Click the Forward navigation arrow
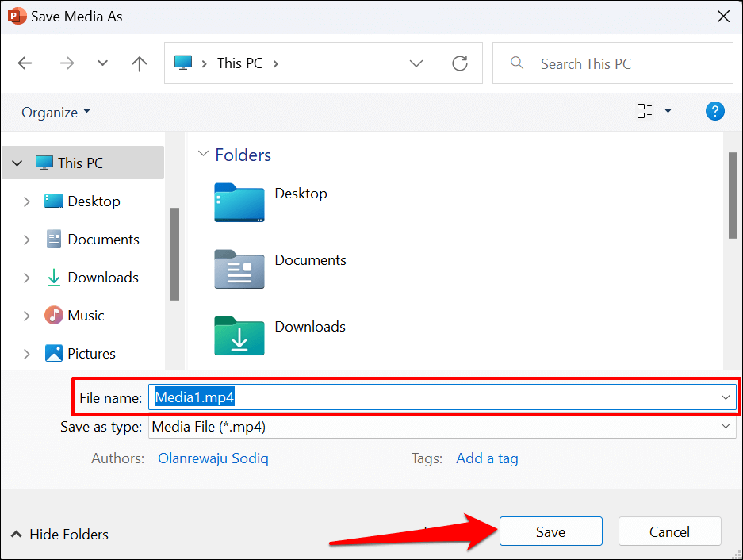The image size is (743, 560). (x=67, y=64)
